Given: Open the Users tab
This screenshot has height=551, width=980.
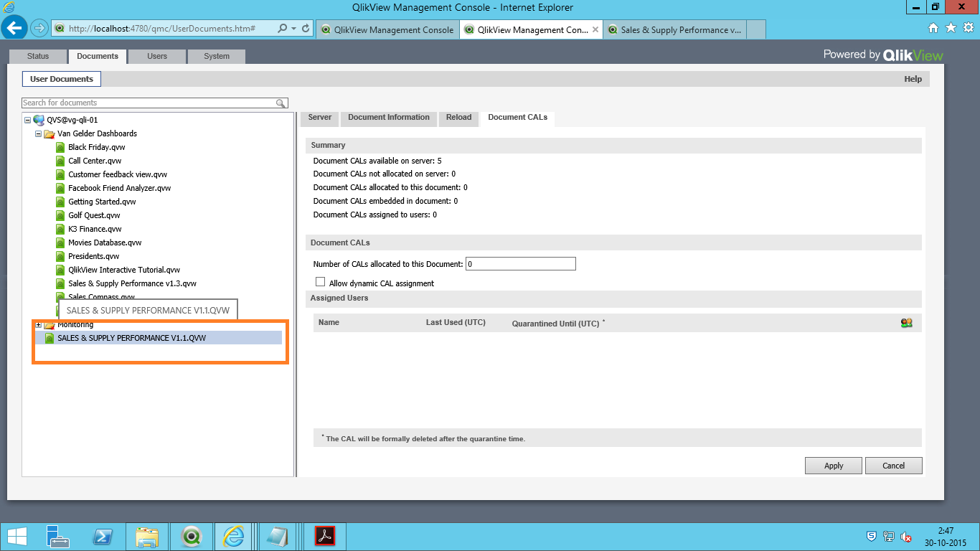Looking at the screenshot, I should 157,56.
